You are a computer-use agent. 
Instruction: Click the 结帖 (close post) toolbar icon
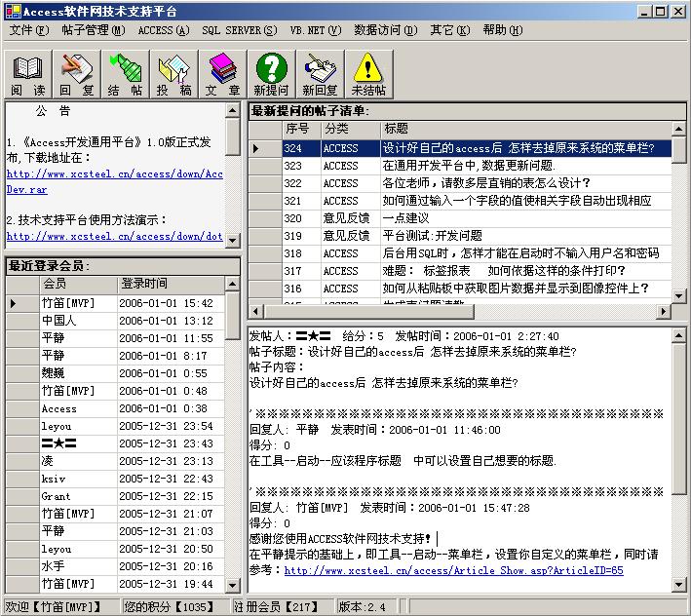click(125, 74)
